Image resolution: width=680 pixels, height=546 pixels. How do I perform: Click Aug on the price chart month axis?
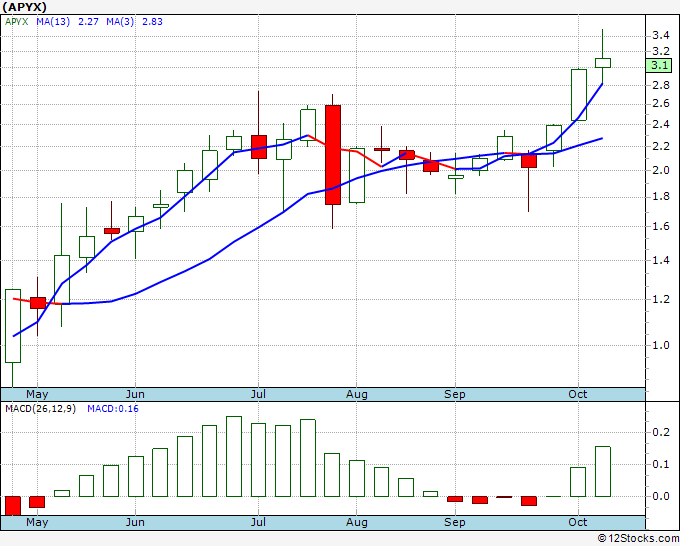[356, 394]
